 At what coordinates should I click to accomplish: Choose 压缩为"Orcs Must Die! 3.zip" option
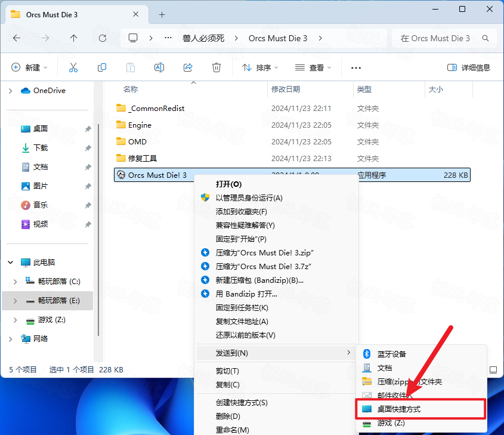pos(277,252)
